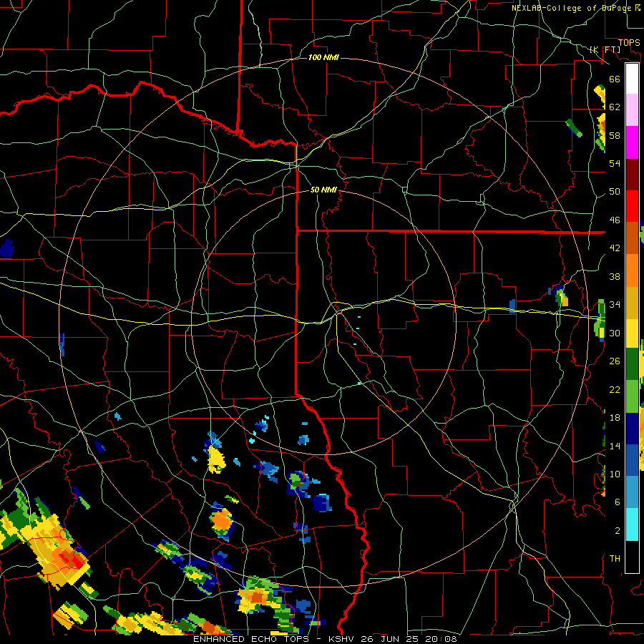
Task: Click the 2 value on legend
Action: click(617, 531)
